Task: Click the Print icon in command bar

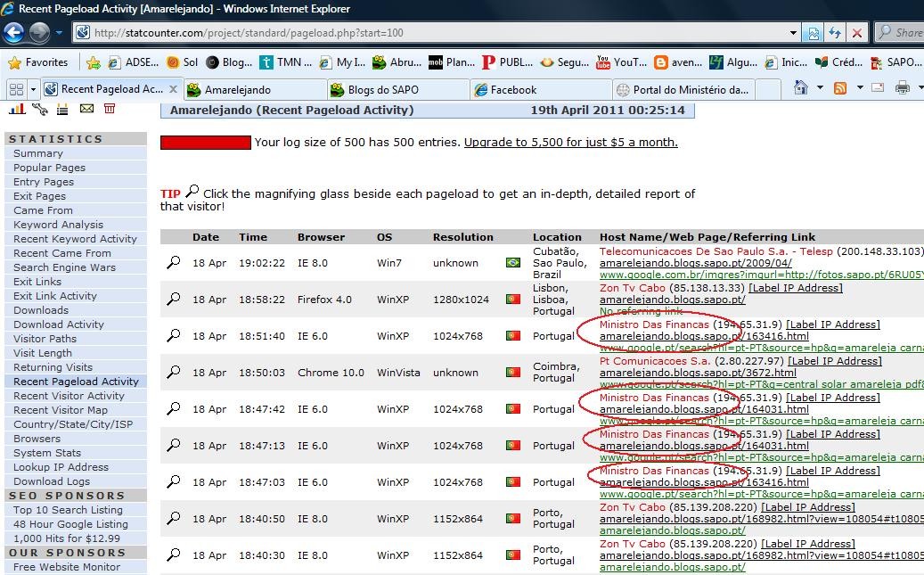Action: [903, 88]
